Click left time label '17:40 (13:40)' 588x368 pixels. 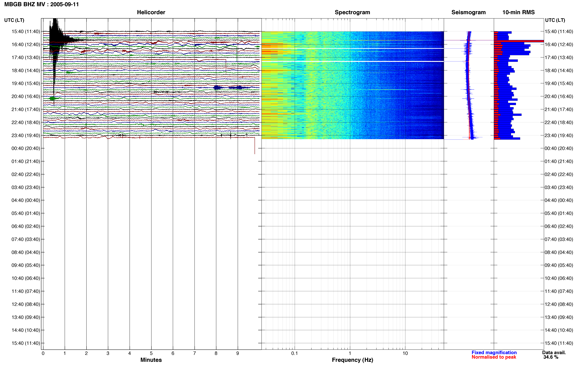coord(26,57)
